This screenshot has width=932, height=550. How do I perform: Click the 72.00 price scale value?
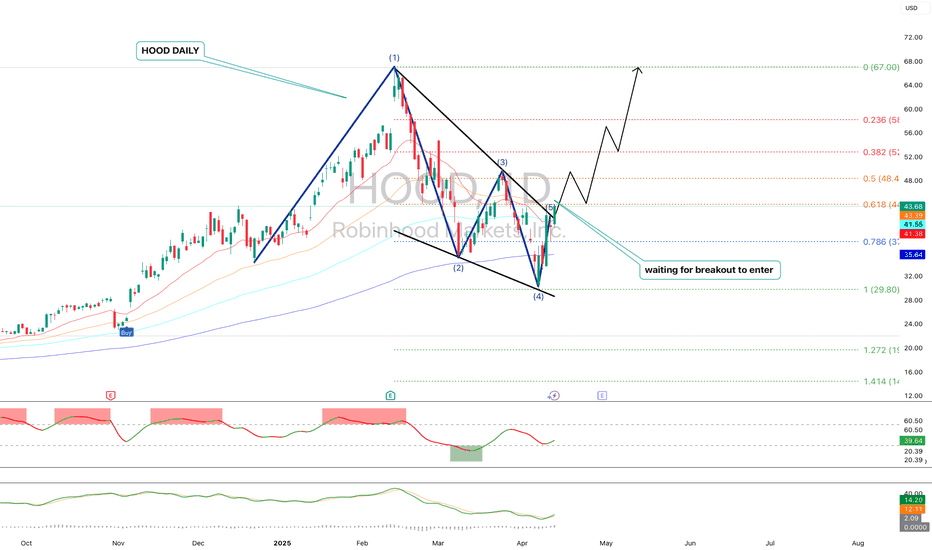pos(913,37)
